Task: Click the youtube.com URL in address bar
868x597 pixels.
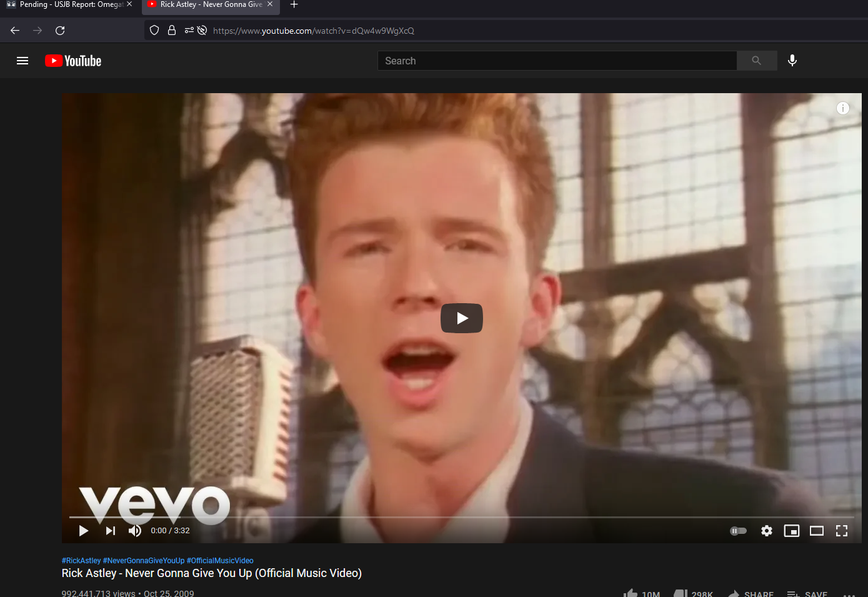Action: [314, 31]
